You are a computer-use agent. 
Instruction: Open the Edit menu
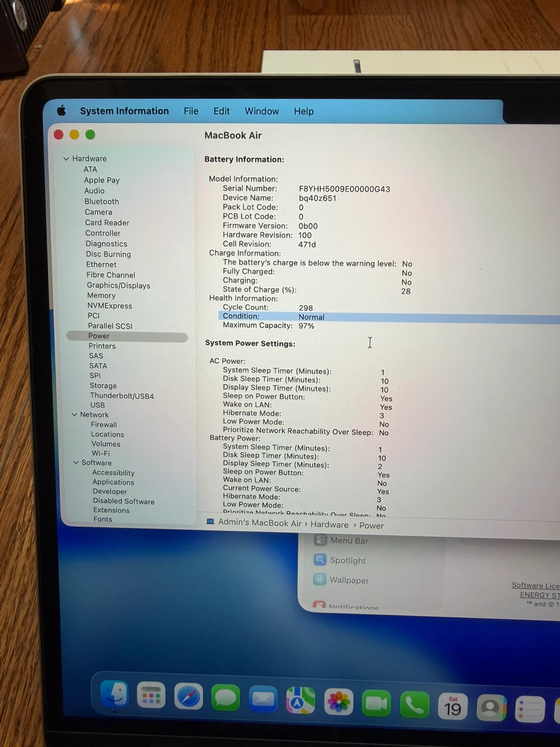pos(221,111)
